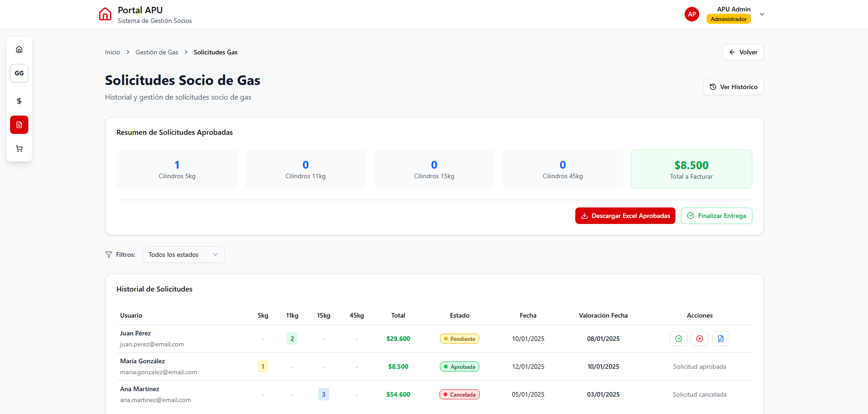Open the Portal APU home logo
The width and height of the screenshot is (868, 414).
(x=105, y=14)
